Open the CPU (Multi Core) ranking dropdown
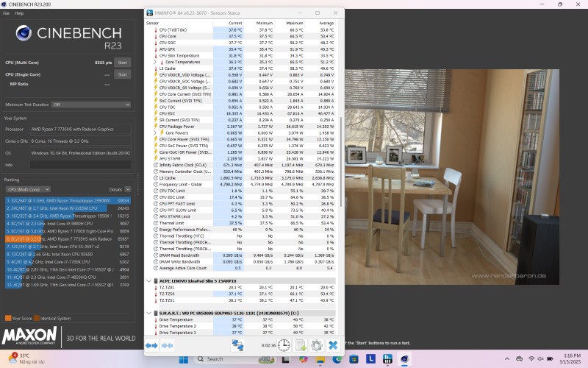588x368 pixels. (x=29, y=190)
